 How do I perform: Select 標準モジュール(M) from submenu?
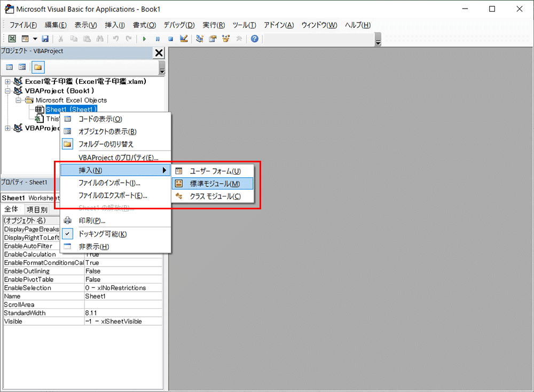215,184
